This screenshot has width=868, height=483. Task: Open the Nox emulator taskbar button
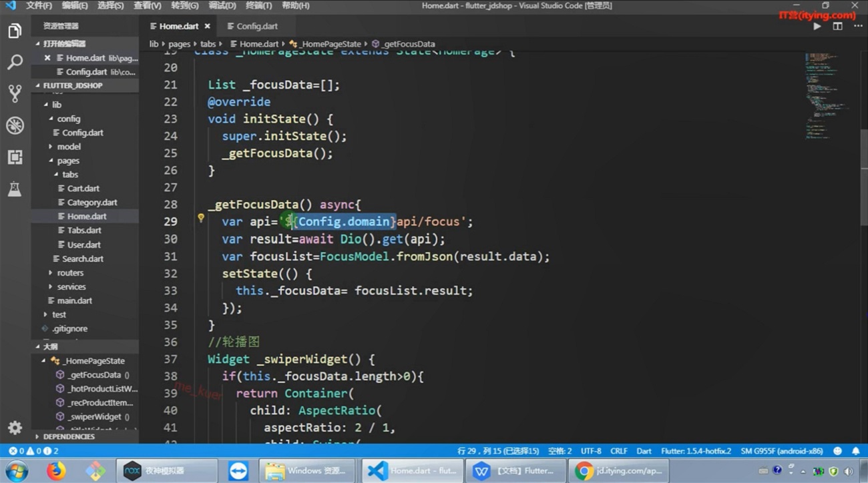pyautogui.click(x=166, y=471)
